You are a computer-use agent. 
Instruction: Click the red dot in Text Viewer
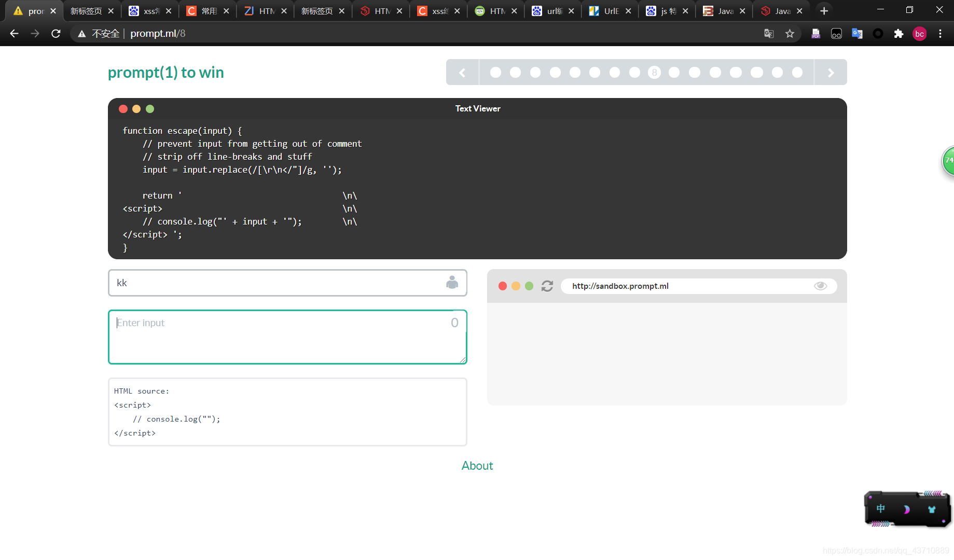123,109
